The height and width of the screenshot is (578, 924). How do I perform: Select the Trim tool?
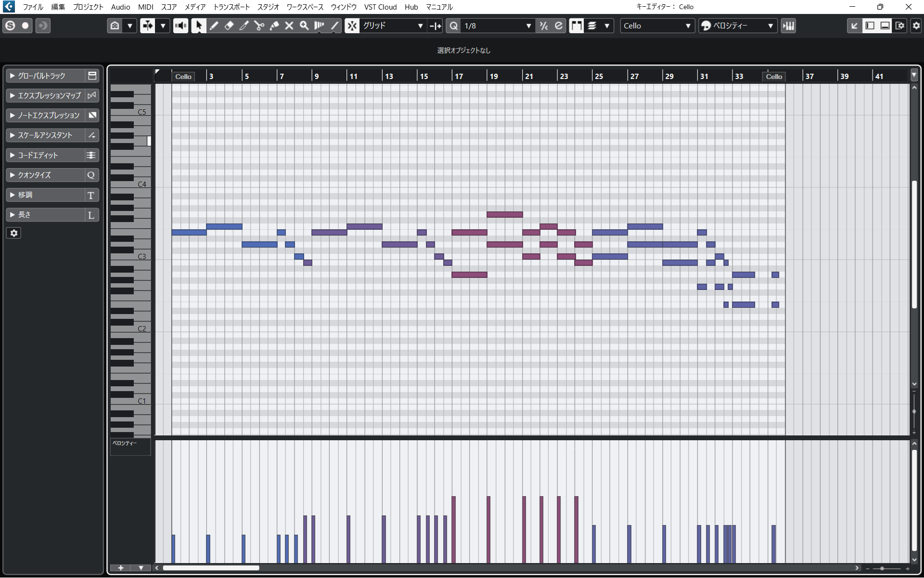244,26
